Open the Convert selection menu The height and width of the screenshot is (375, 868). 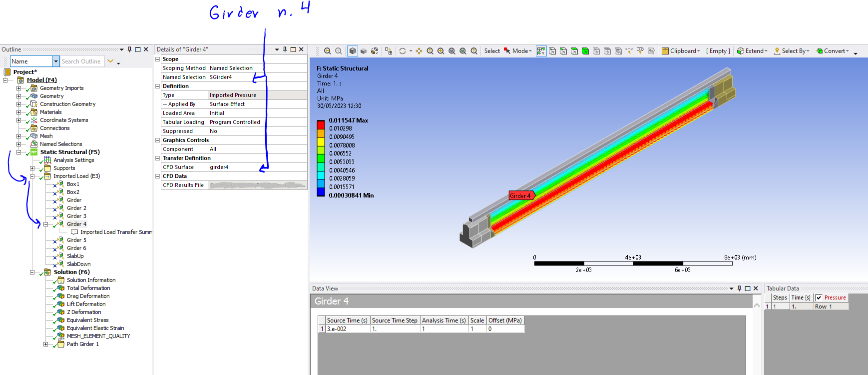click(833, 51)
